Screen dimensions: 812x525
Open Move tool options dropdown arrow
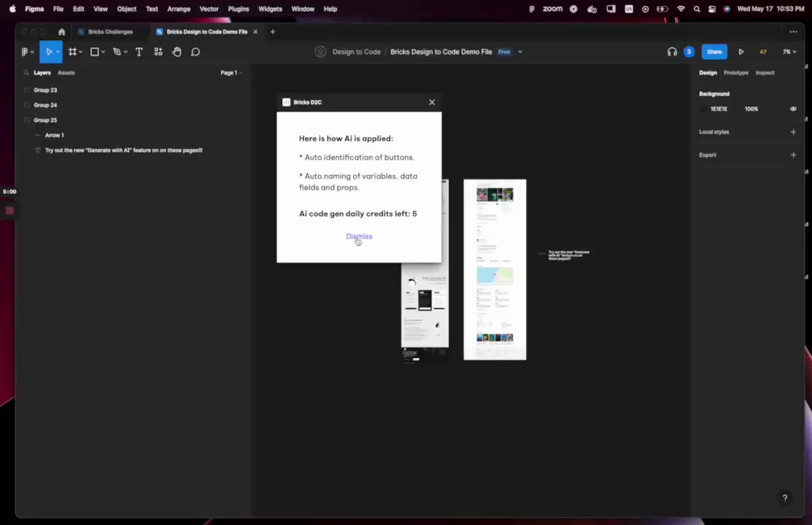click(58, 52)
